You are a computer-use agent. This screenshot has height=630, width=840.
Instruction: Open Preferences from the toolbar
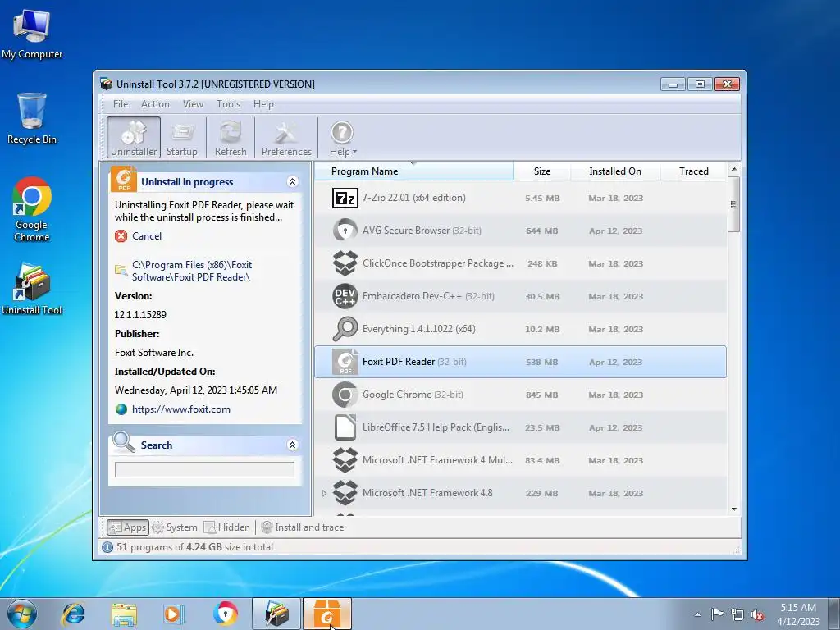[286, 138]
